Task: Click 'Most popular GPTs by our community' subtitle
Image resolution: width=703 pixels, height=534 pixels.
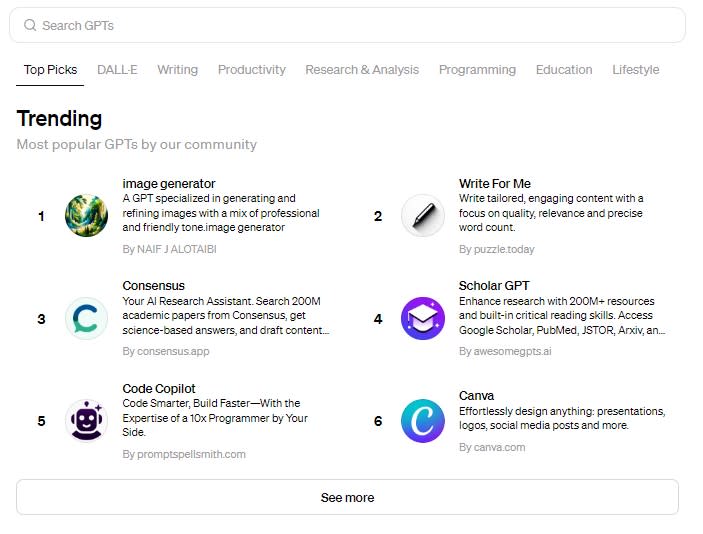Action: [137, 144]
